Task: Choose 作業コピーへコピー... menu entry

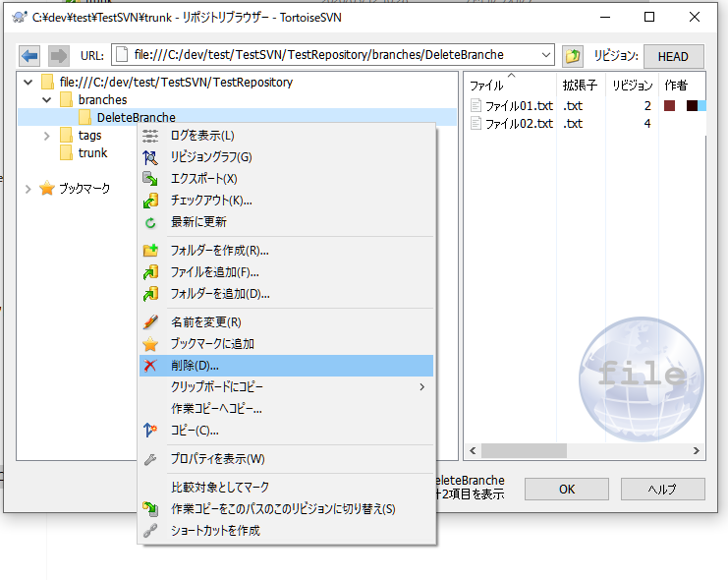Action: click(x=287, y=409)
